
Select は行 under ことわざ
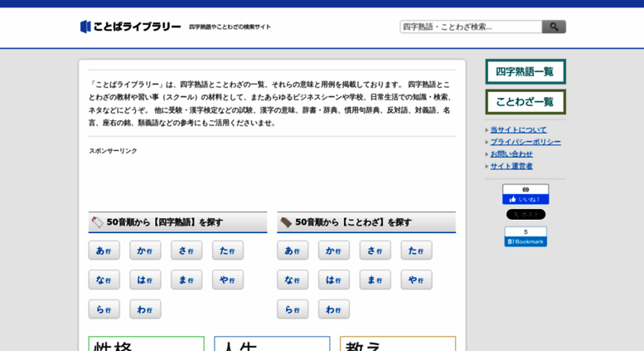pos(334,280)
